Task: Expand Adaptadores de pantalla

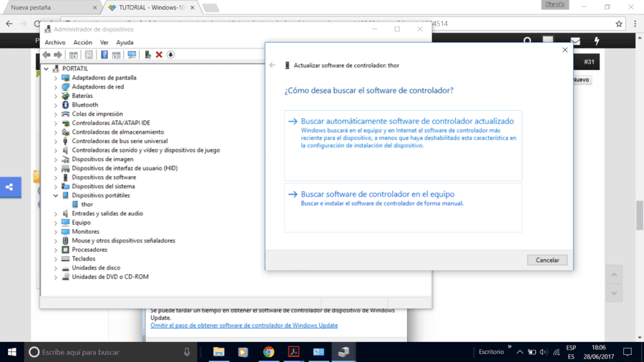Action: point(55,77)
